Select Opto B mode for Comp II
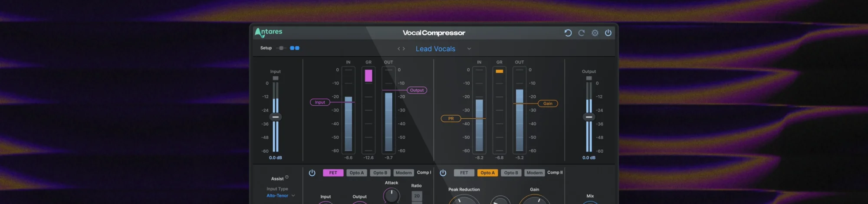 (x=511, y=173)
